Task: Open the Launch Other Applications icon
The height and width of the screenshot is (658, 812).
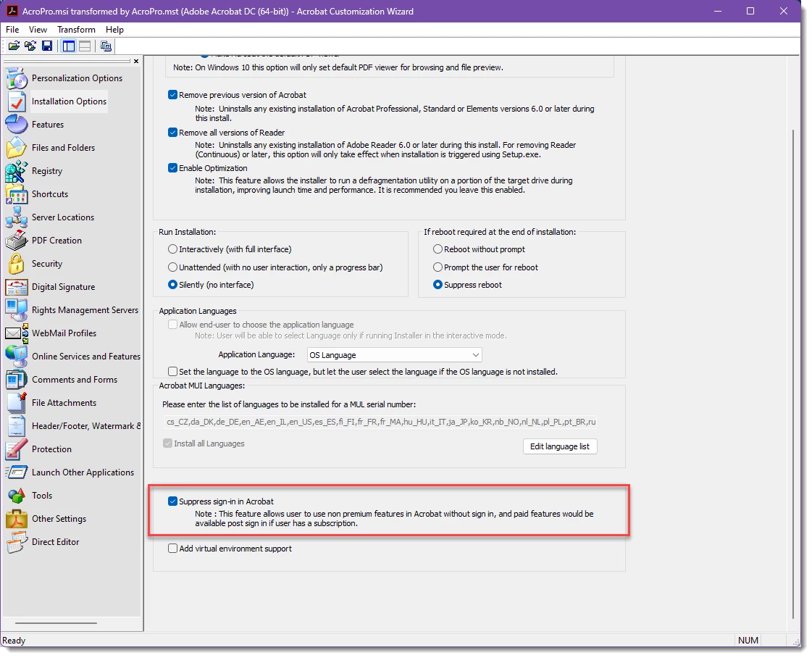Action: (17, 472)
